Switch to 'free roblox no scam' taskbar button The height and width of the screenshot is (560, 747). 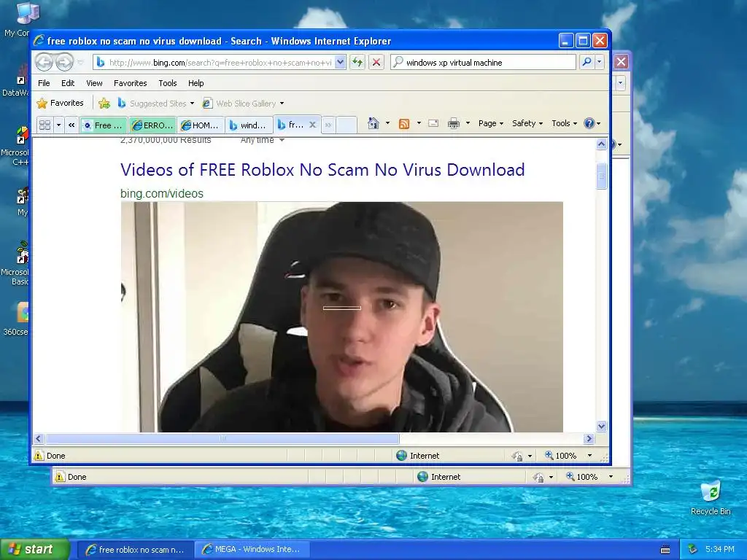coord(135,550)
